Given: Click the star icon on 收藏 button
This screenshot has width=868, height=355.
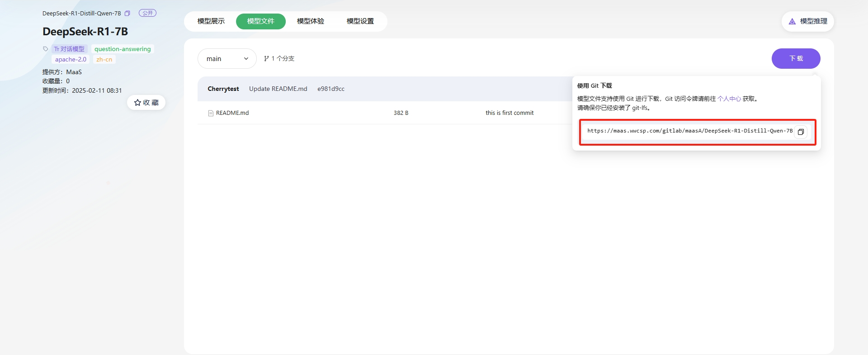Looking at the screenshot, I should pos(137,103).
